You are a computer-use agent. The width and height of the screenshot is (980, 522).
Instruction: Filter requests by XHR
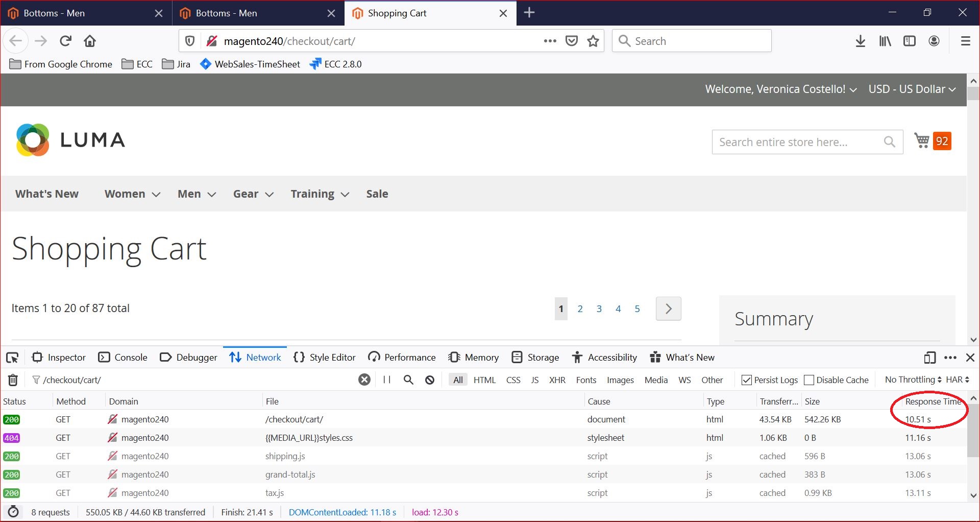pyautogui.click(x=557, y=379)
